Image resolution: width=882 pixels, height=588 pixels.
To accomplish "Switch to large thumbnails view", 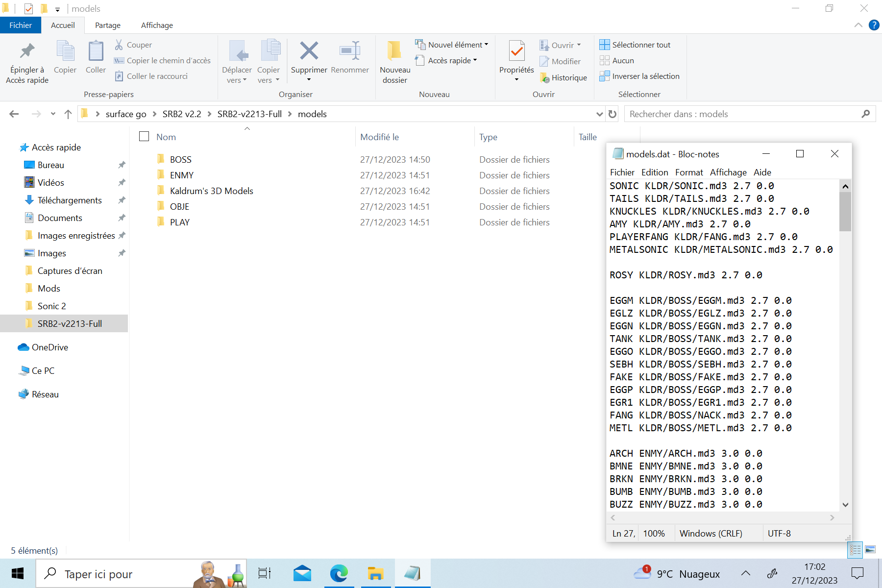I will [x=871, y=550].
